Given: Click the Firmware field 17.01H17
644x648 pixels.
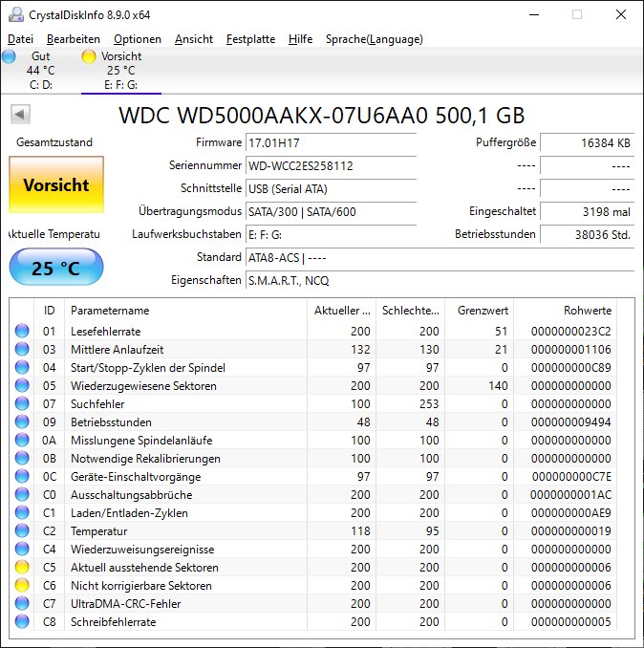Looking at the screenshot, I should (x=331, y=143).
